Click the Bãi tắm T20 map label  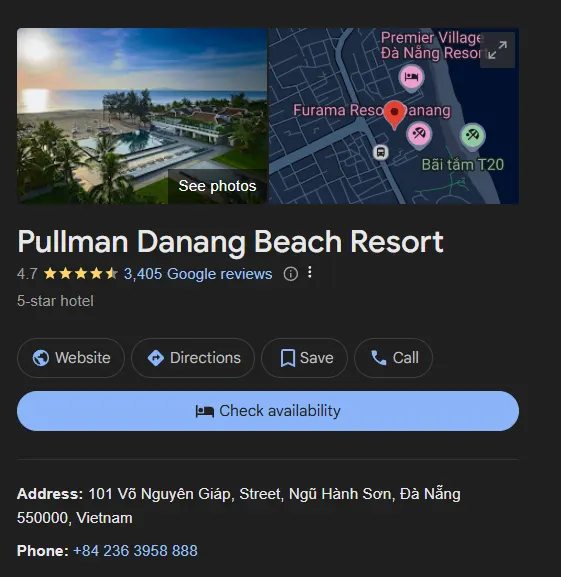pos(462,164)
